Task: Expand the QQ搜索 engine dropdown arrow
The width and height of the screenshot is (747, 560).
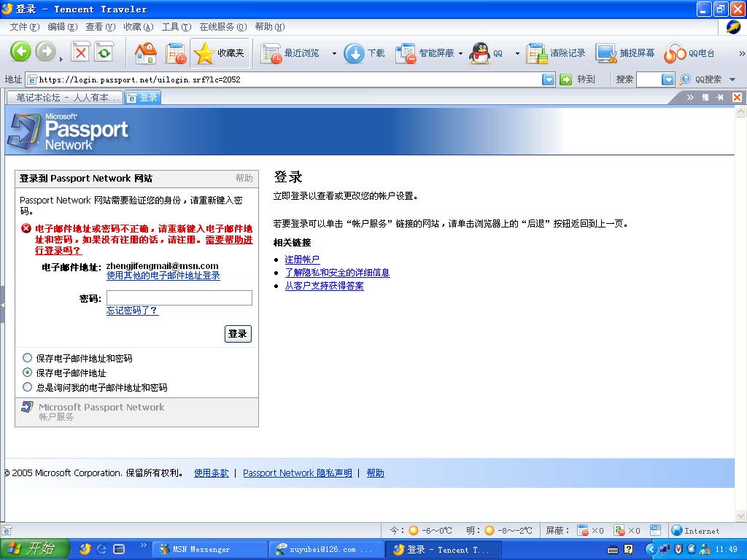Action: click(732, 79)
